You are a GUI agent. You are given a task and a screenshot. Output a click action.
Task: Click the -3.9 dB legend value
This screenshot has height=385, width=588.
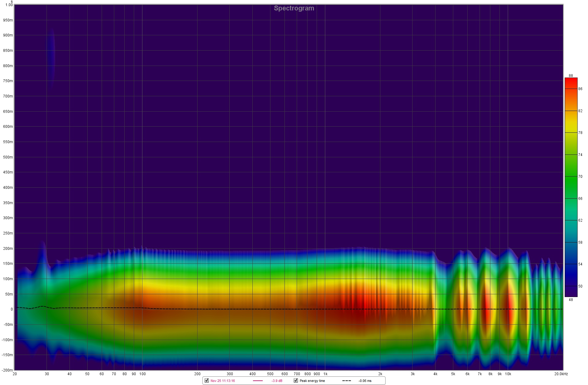pyautogui.click(x=277, y=381)
